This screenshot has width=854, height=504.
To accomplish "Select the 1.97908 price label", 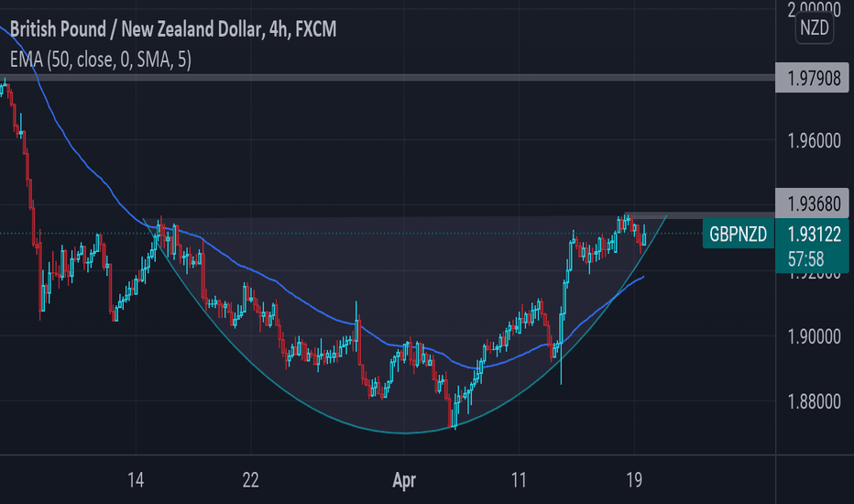I will tap(814, 79).
